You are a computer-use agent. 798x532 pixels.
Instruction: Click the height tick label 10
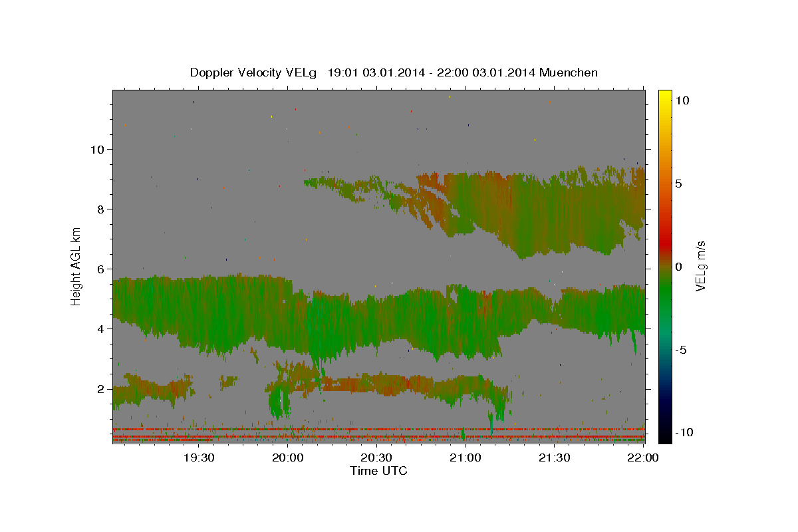click(98, 150)
